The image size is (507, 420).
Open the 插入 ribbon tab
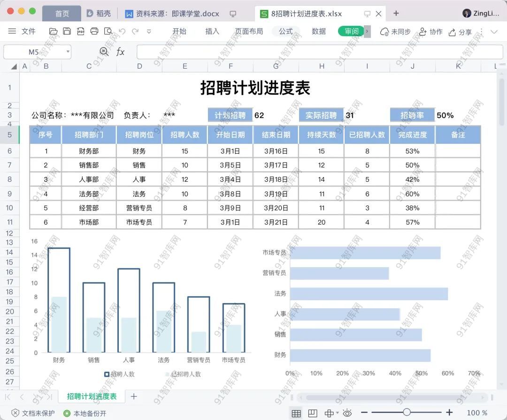[212, 31]
